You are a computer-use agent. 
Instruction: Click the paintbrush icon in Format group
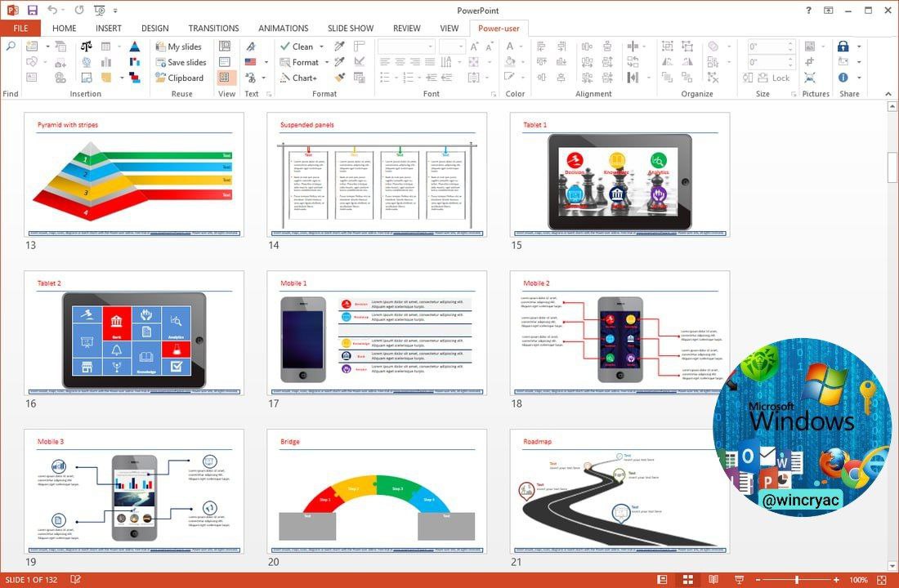[x=340, y=78]
